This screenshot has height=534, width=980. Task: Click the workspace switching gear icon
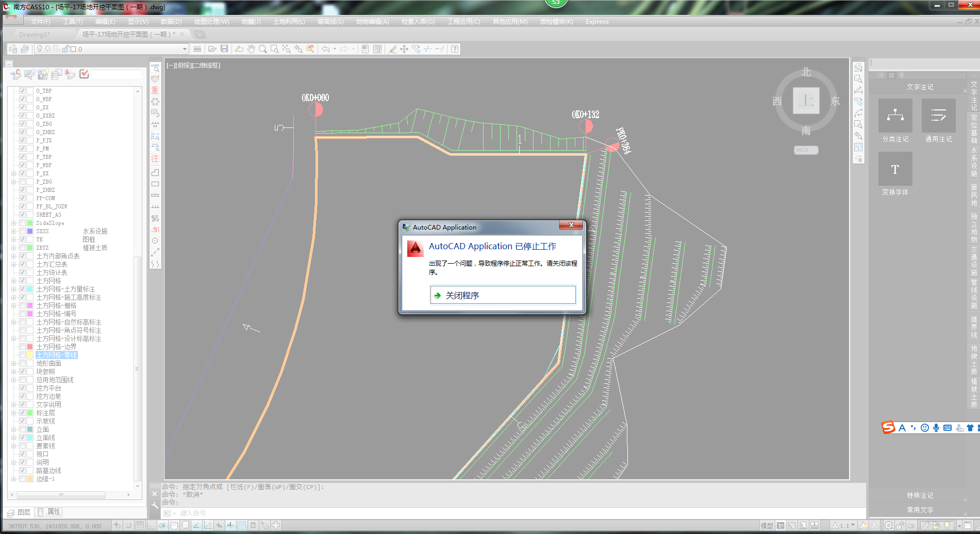[x=889, y=525]
